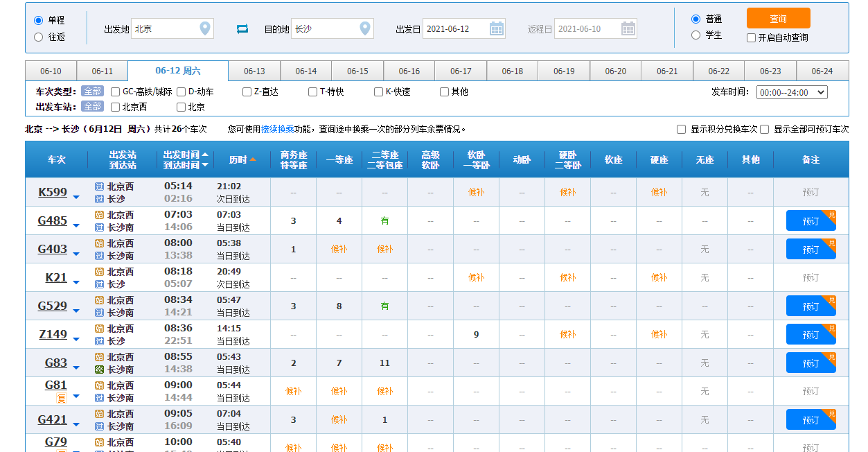
Task: Click the 终 terminal icon in G83 row
Action: [x=99, y=370]
